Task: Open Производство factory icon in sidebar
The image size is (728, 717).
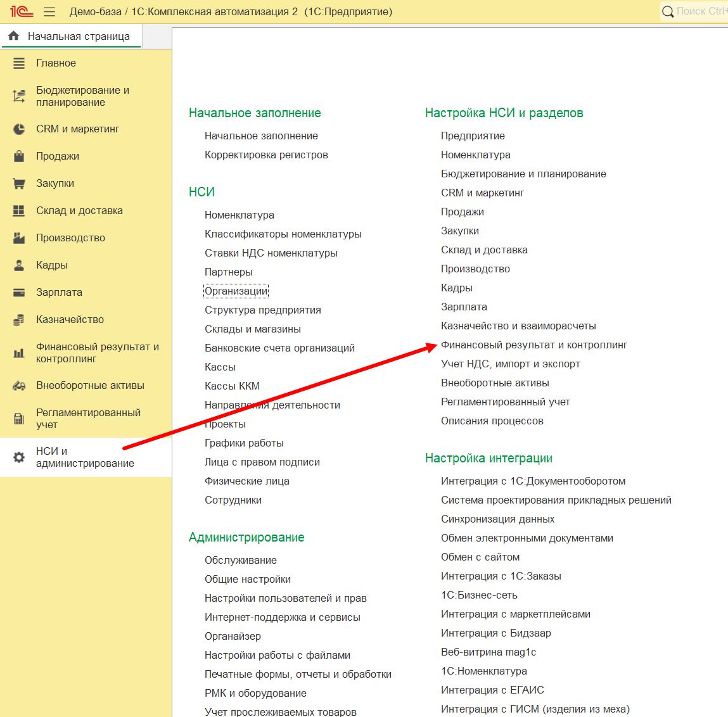Action: point(19,238)
